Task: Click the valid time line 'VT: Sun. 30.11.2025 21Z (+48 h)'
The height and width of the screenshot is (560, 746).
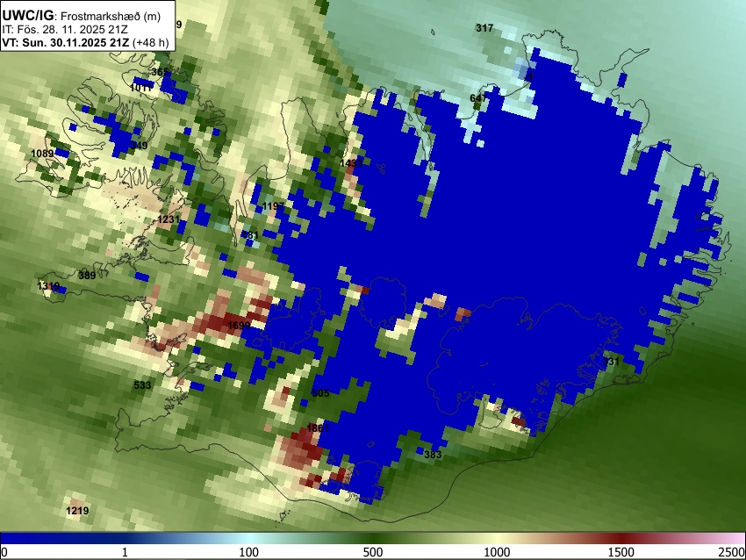Action: coord(85,42)
